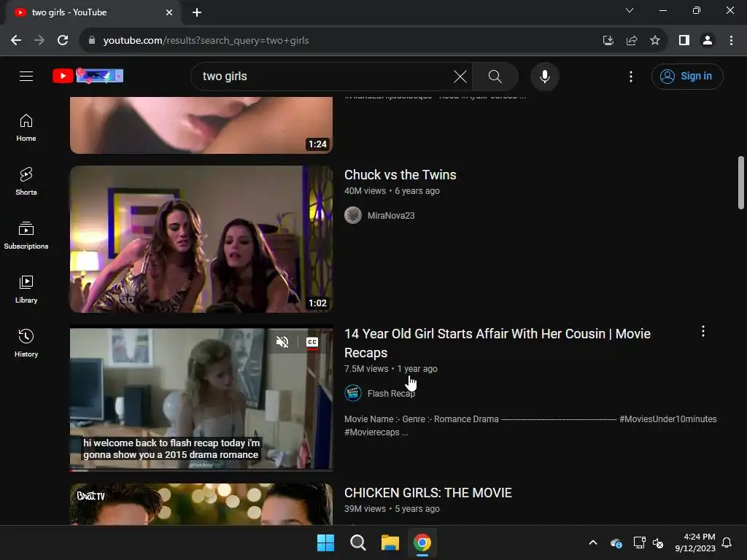Open Library in the sidebar
747x560 pixels.
tap(26, 289)
